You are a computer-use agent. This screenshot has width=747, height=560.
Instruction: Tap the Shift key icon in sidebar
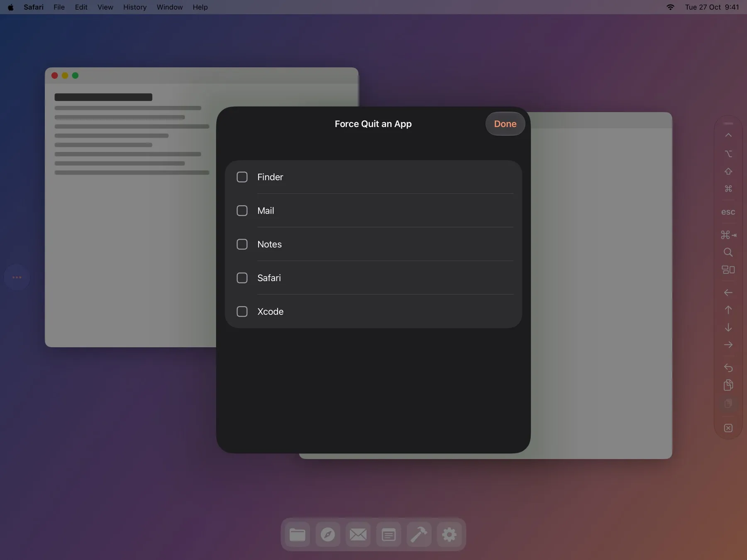(x=728, y=171)
